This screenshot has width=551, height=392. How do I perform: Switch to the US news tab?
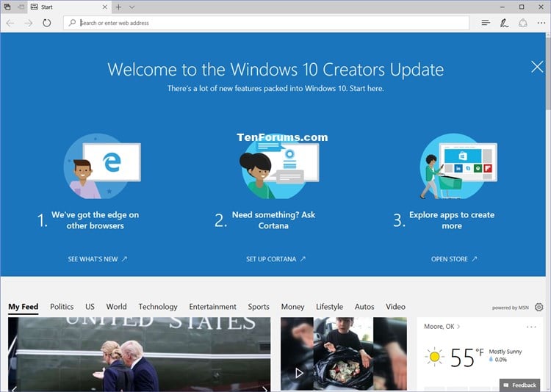coord(90,307)
